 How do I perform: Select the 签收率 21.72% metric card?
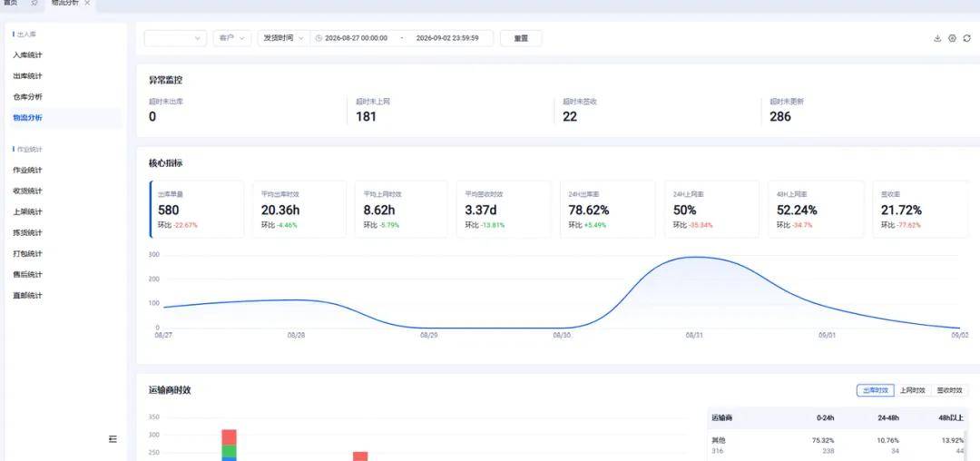(921, 210)
